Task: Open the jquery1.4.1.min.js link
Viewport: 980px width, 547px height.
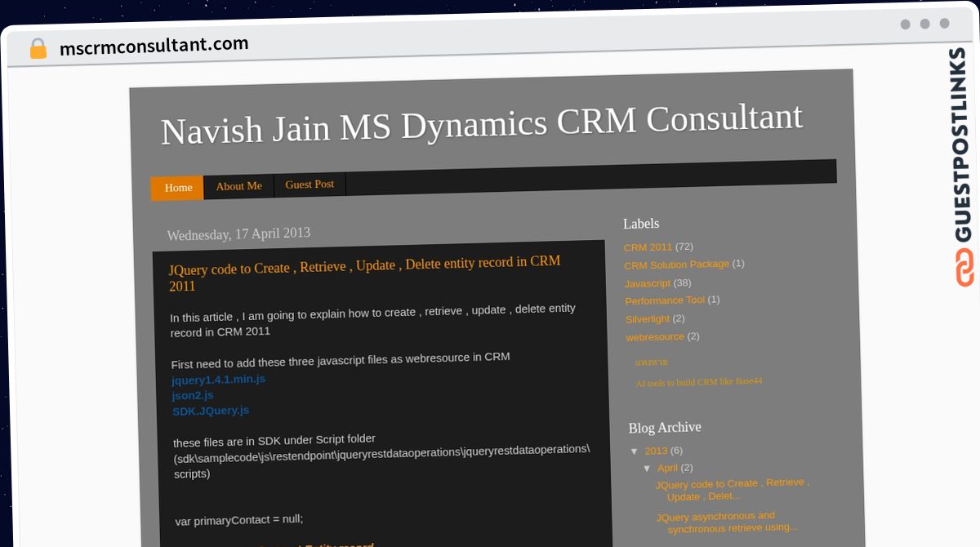Action: point(218,380)
